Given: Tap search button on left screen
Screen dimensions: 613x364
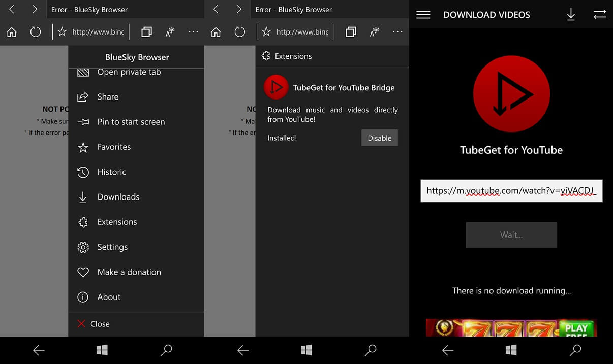Looking at the screenshot, I should click(x=166, y=350).
